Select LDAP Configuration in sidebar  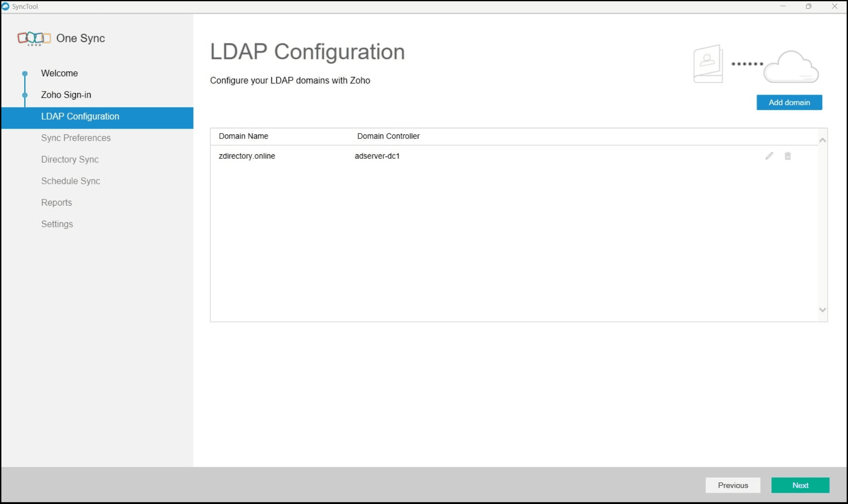pyautogui.click(x=97, y=118)
